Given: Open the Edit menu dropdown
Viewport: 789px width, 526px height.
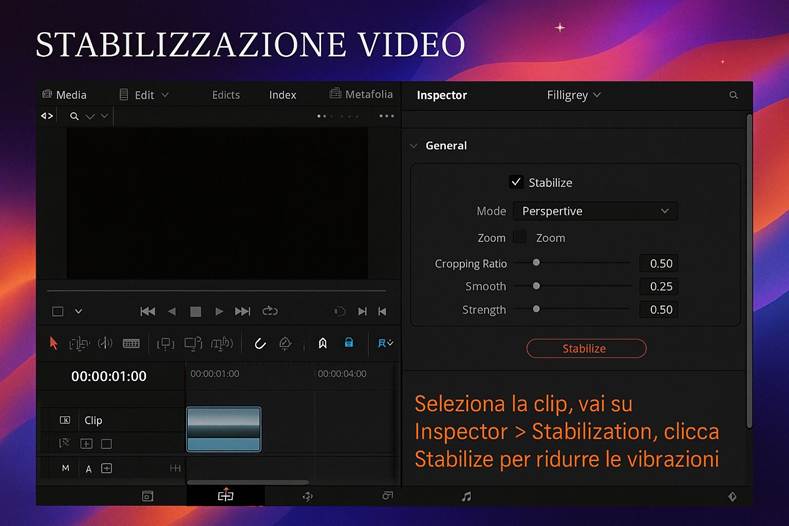Looking at the screenshot, I should [144, 95].
